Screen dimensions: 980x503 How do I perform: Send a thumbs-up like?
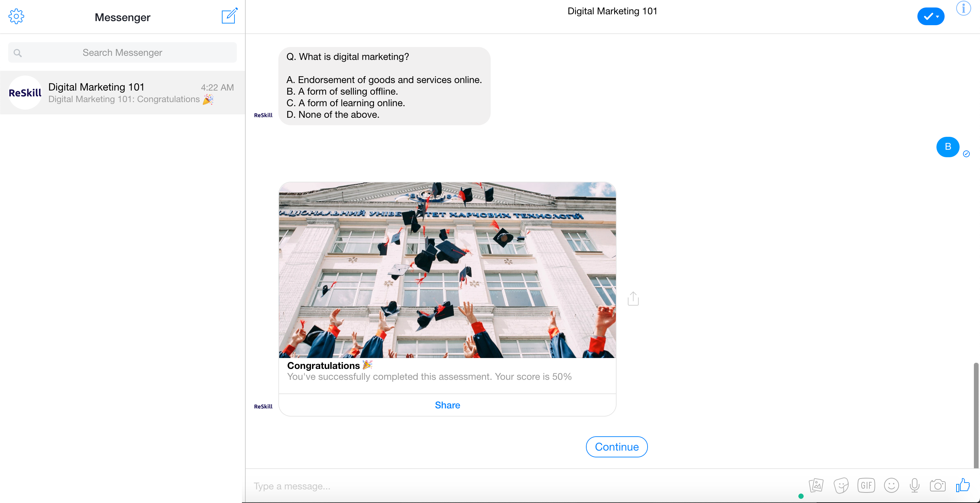[963, 485]
